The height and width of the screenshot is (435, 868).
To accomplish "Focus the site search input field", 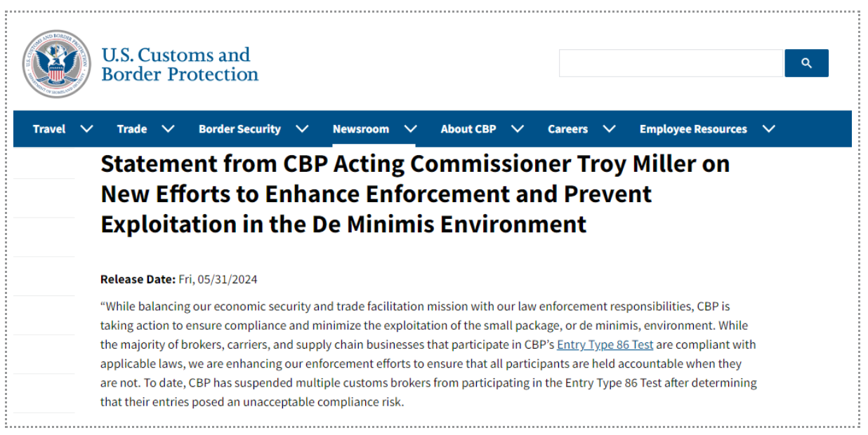I will click(671, 63).
